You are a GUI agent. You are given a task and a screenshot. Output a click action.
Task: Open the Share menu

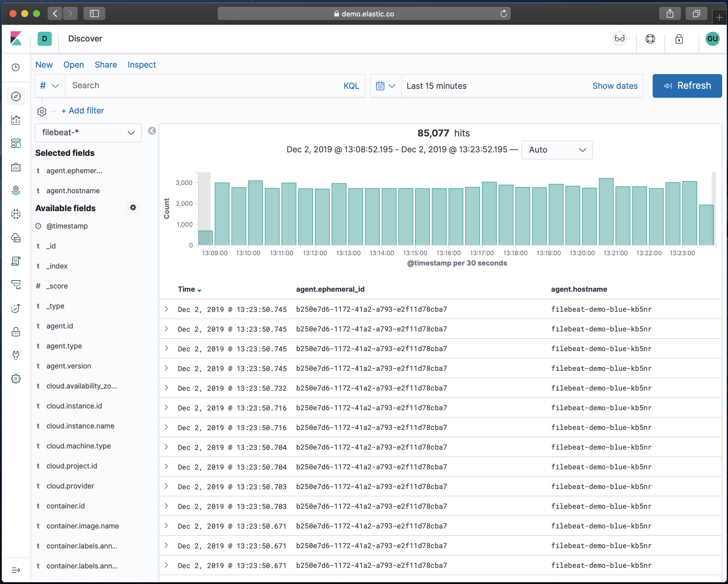tap(106, 65)
